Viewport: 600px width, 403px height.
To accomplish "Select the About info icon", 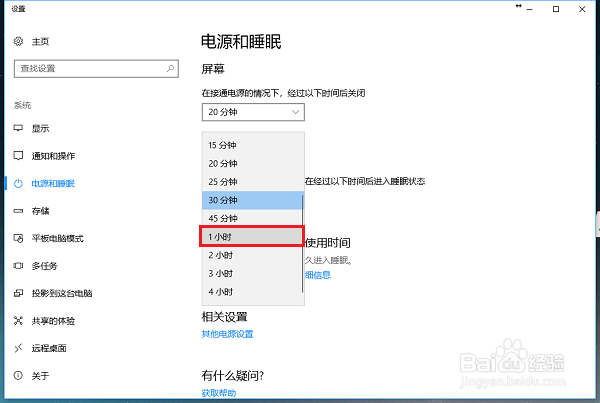I will [x=18, y=375].
